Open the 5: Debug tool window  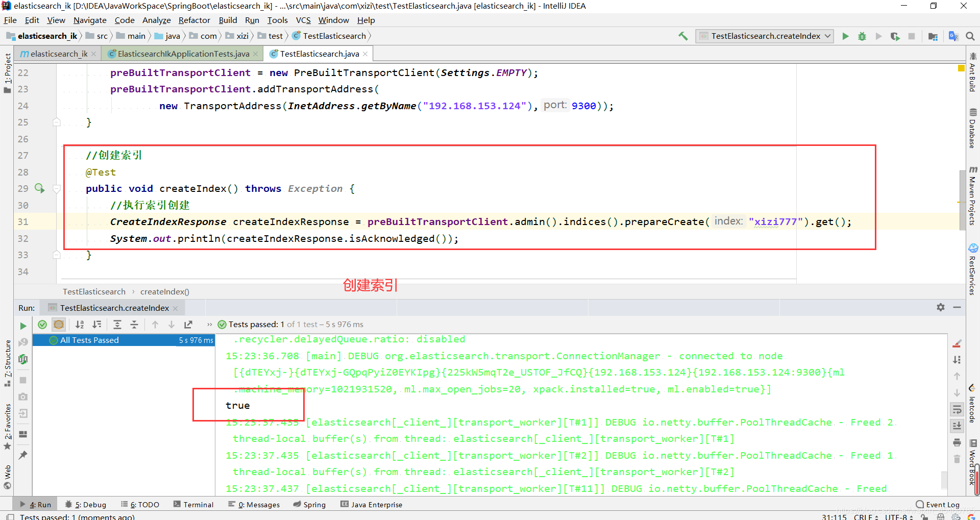tap(86, 504)
